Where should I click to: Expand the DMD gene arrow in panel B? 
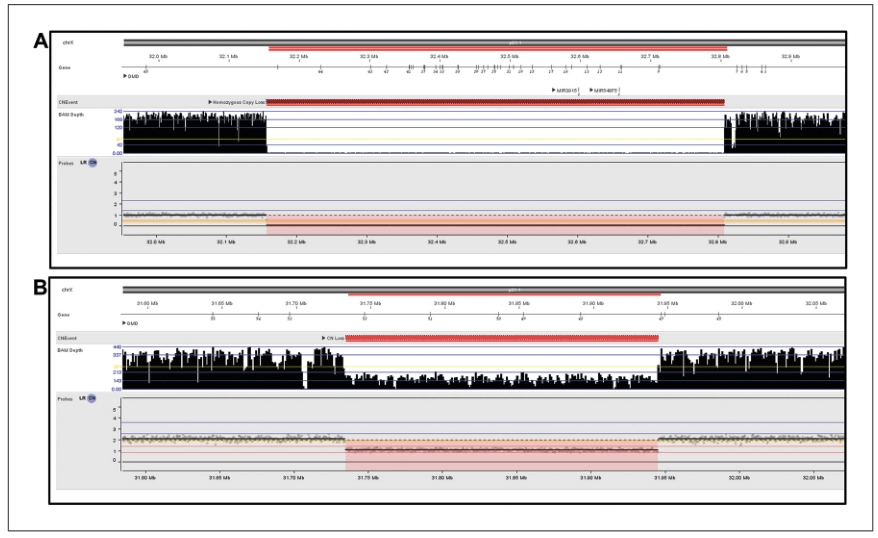pyautogui.click(x=125, y=323)
